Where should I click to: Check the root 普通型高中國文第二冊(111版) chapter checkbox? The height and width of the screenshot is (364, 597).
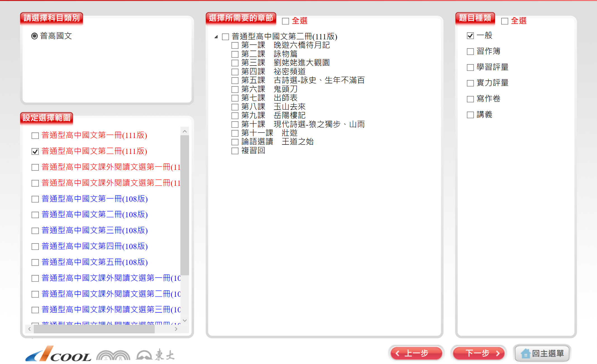pyautogui.click(x=225, y=37)
